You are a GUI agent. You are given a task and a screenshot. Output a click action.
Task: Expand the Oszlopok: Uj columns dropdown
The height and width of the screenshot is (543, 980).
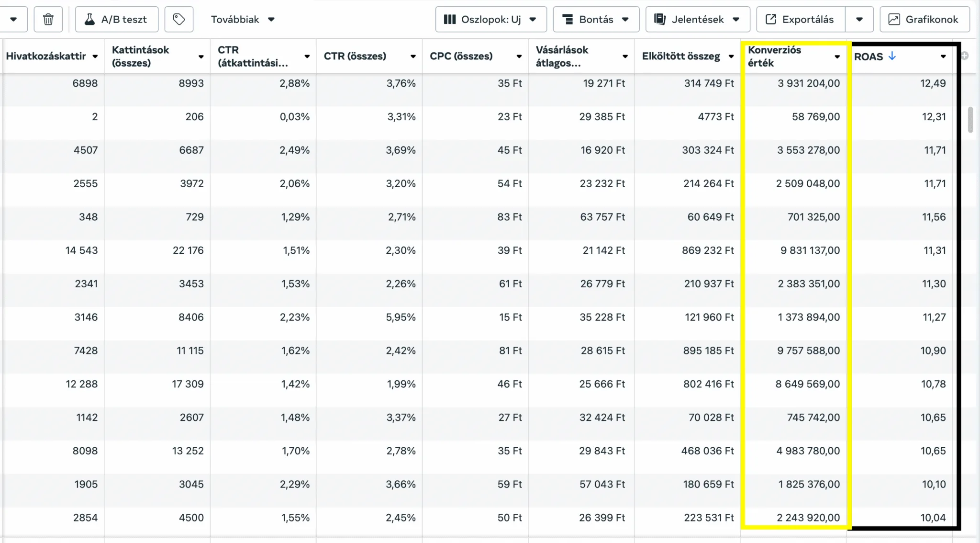tap(490, 20)
